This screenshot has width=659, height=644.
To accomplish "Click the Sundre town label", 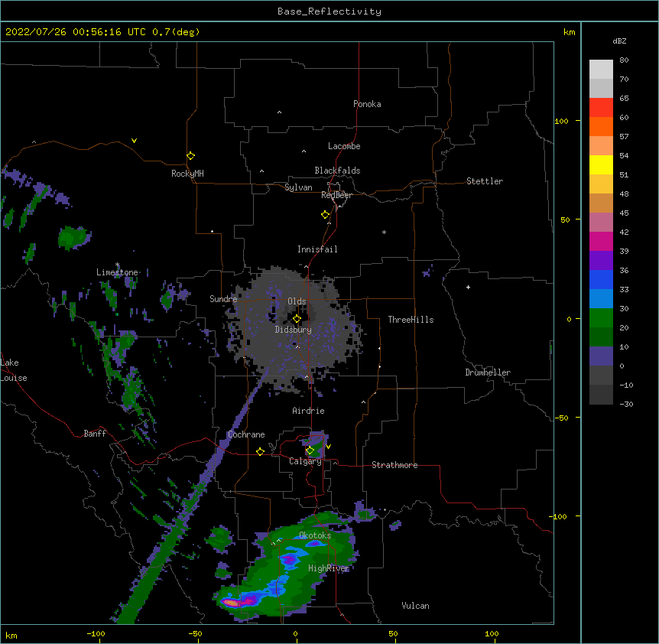I will coord(223,299).
